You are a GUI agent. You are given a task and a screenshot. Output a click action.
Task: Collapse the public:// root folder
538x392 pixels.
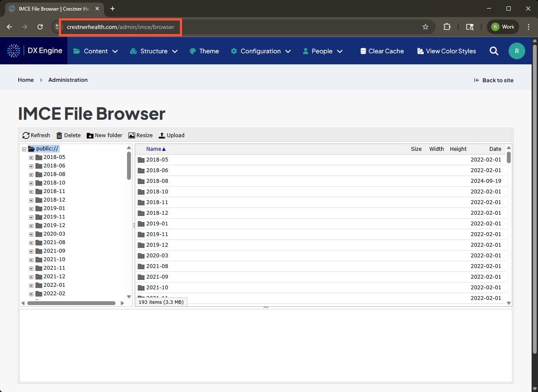click(24, 148)
